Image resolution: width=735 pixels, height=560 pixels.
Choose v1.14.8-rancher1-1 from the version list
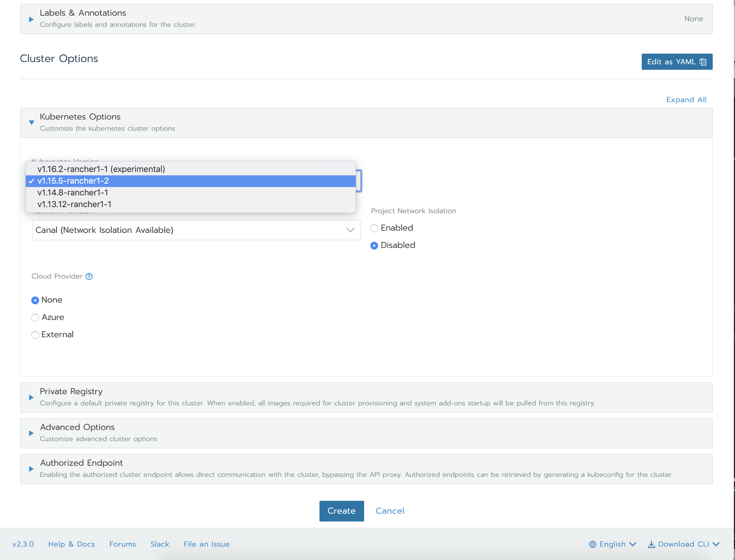click(73, 192)
